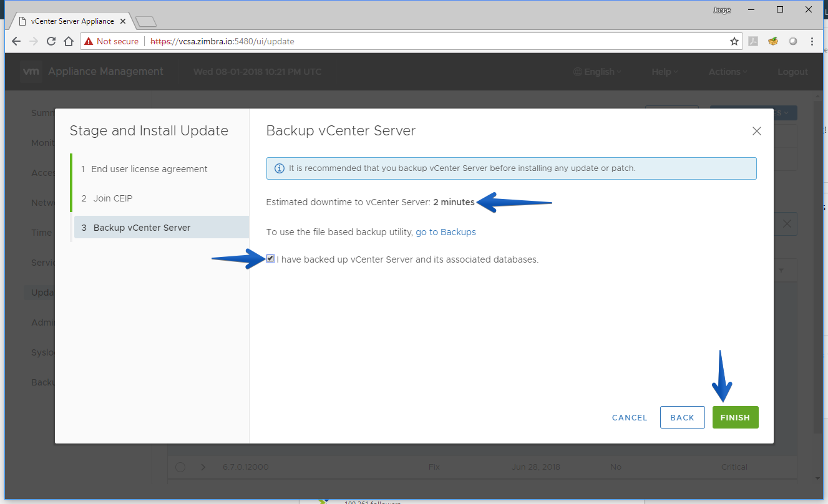Click Logout in the appliance header
The width and height of the screenshot is (828, 504).
pos(792,72)
